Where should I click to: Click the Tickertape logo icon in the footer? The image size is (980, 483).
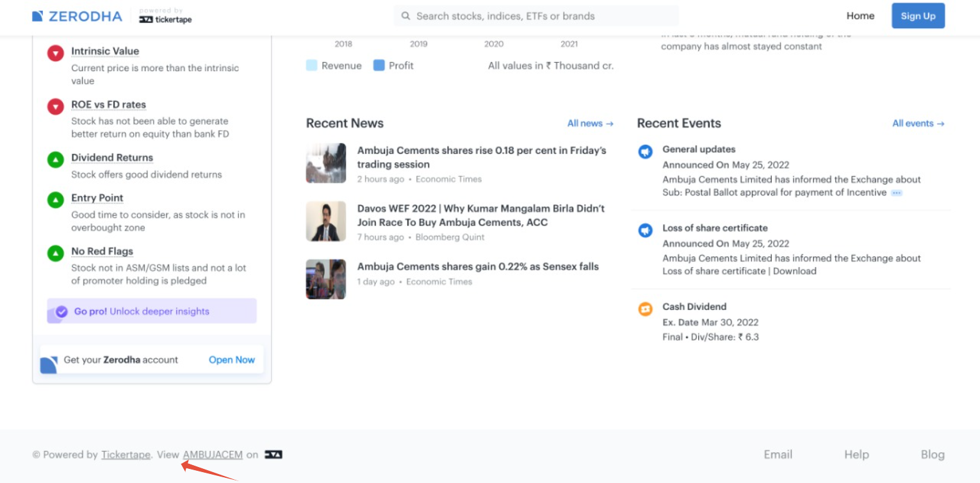click(274, 455)
